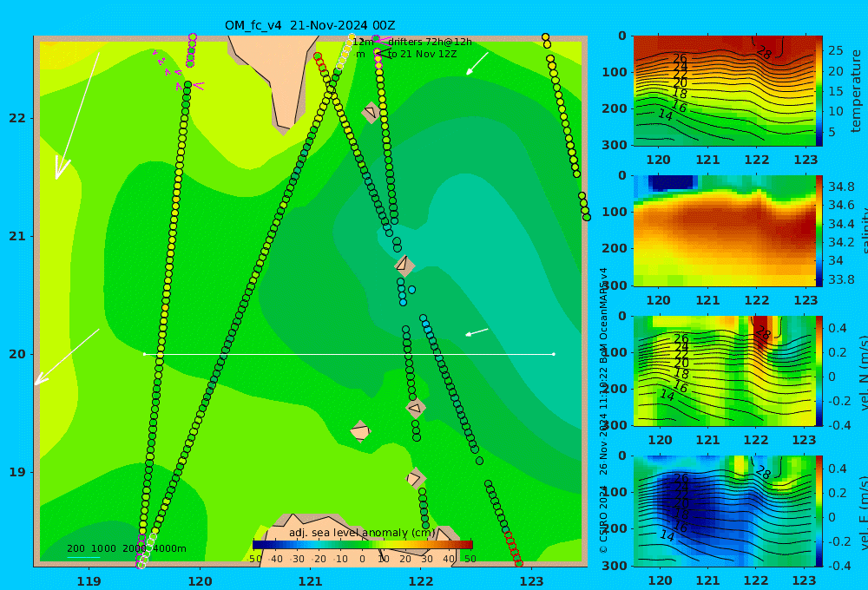Screen dimensions: 868x590
Task: Click the island marker near 18.9°N, 122°E
Action: coord(415,478)
